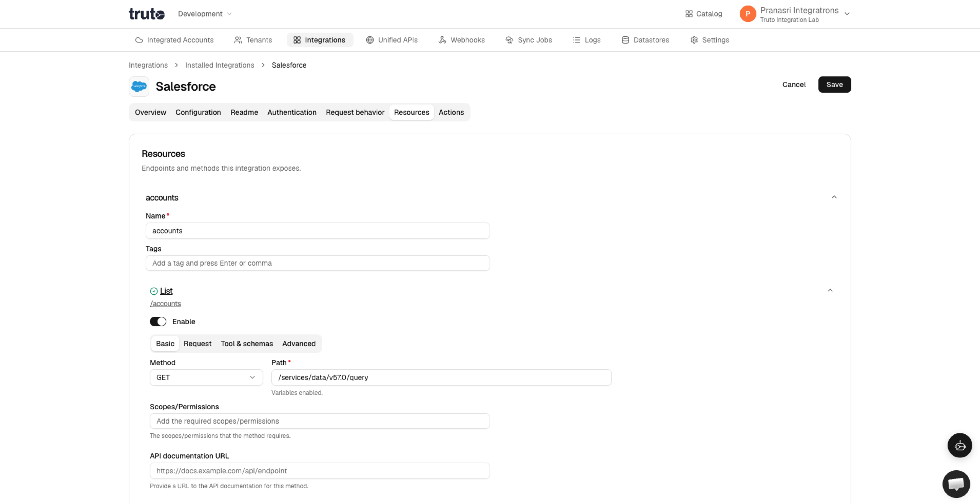The height and width of the screenshot is (504, 980).
Task: Open the Catalog grid icon
Action: pos(689,14)
